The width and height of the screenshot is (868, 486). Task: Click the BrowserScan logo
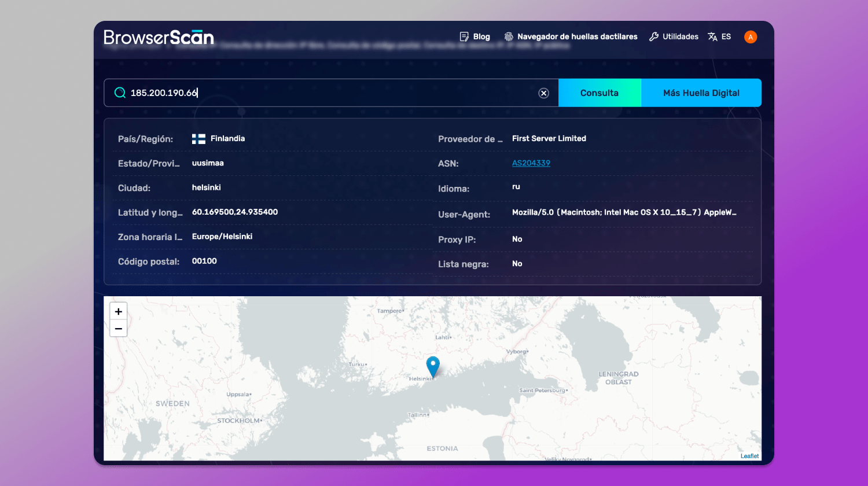[159, 37]
